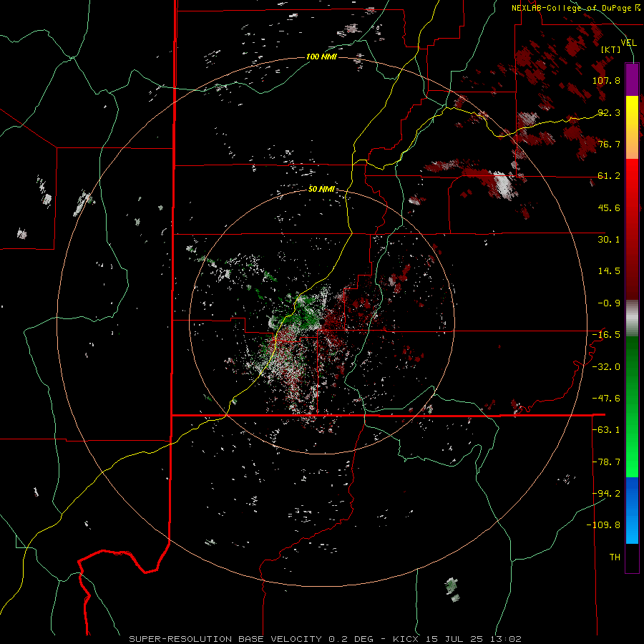Viewport: 644px width, 644px height.
Task: Pick the purple segment of the color bar
Action: click(632, 79)
